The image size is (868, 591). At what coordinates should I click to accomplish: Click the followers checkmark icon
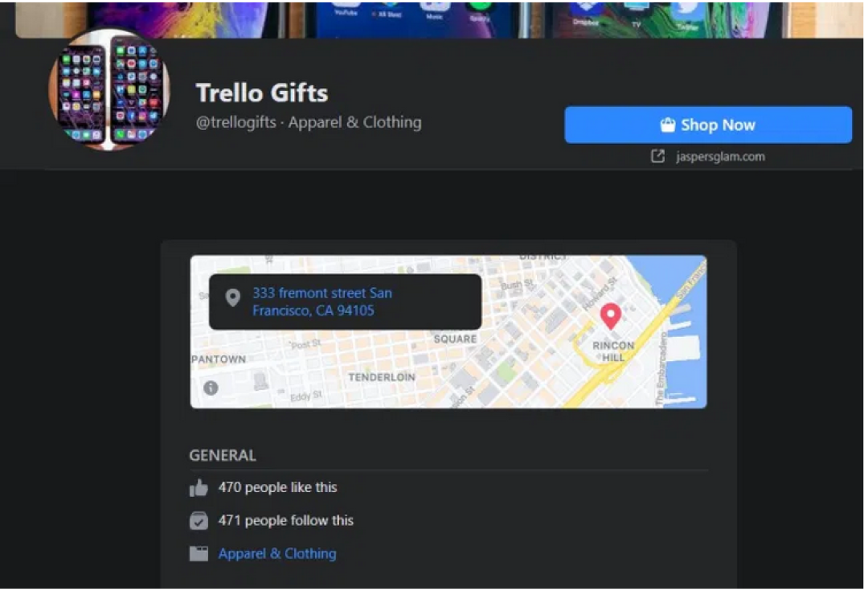point(199,521)
